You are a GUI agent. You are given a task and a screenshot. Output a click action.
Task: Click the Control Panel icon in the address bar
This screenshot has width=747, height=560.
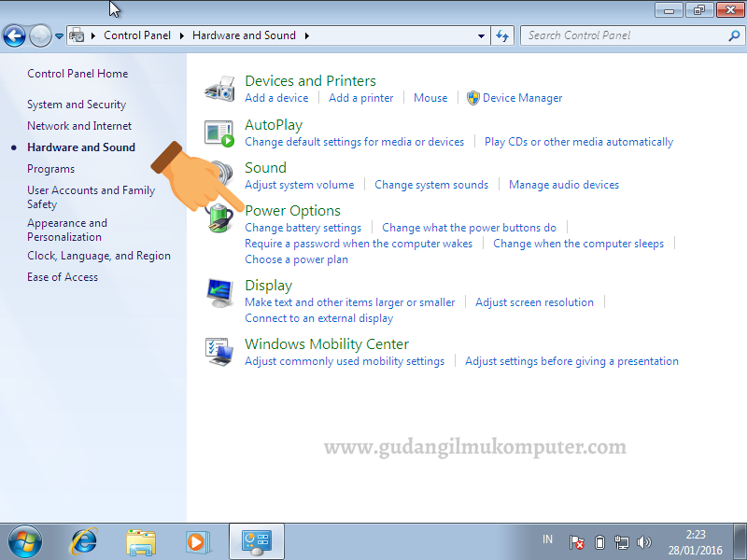(77, 35)
